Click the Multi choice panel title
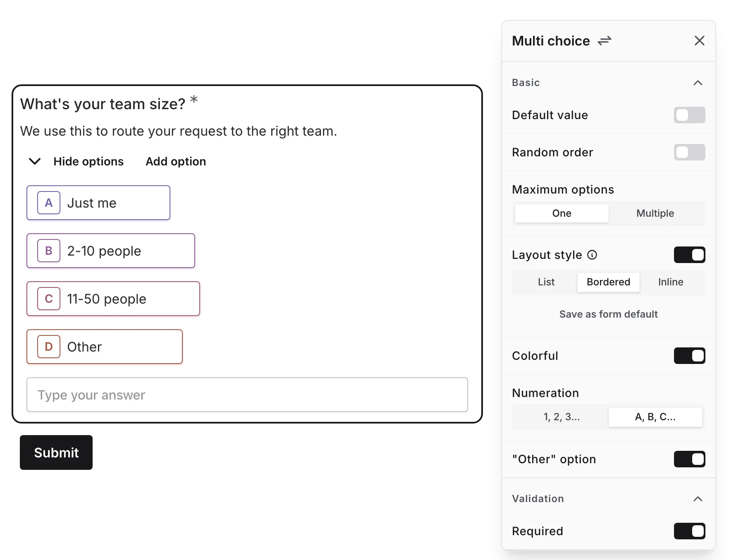 pos(551,41)
